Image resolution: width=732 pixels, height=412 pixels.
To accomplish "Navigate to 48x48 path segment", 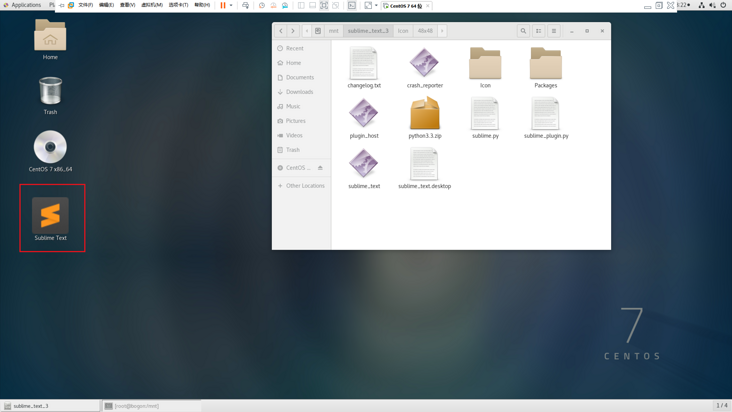I will [425, 31].
